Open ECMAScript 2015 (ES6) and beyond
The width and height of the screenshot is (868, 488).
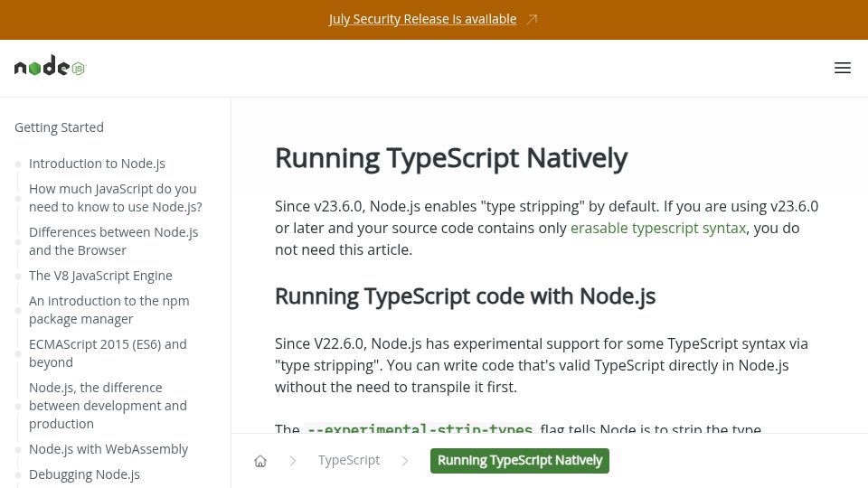(x=108, y=353)
